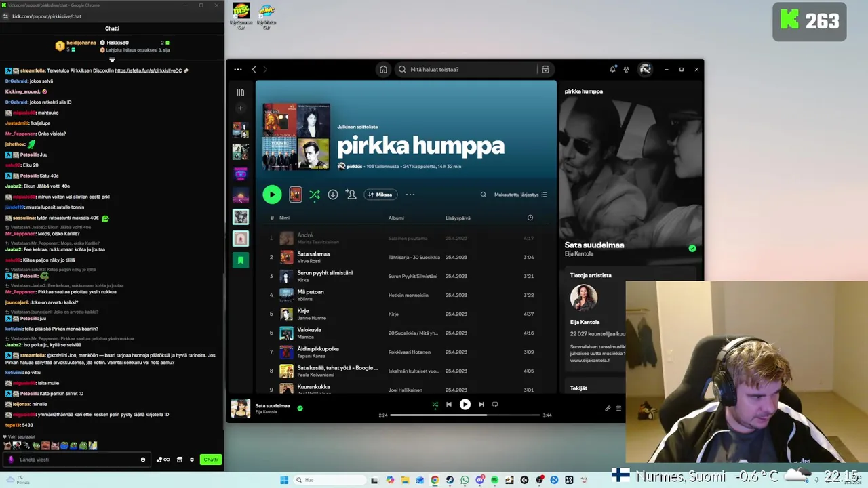868x488 pixels.
Task: Go to Spotify Home
Action: pos(383,69)
